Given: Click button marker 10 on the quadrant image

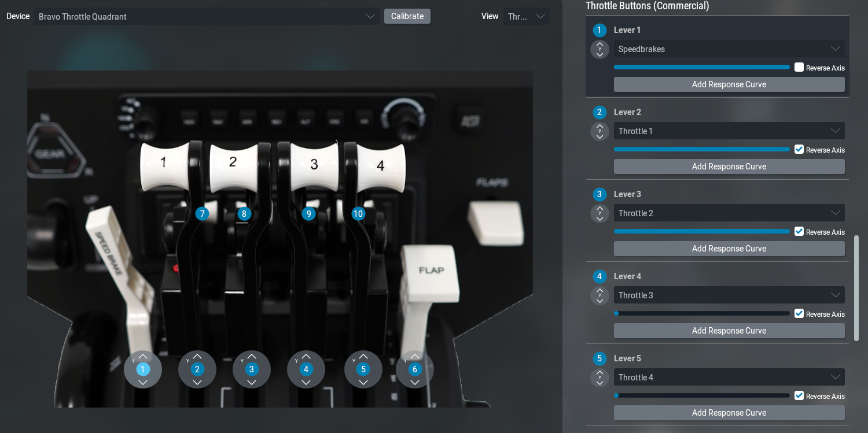Looking at the screenshot, I should (x=358, y=214).
